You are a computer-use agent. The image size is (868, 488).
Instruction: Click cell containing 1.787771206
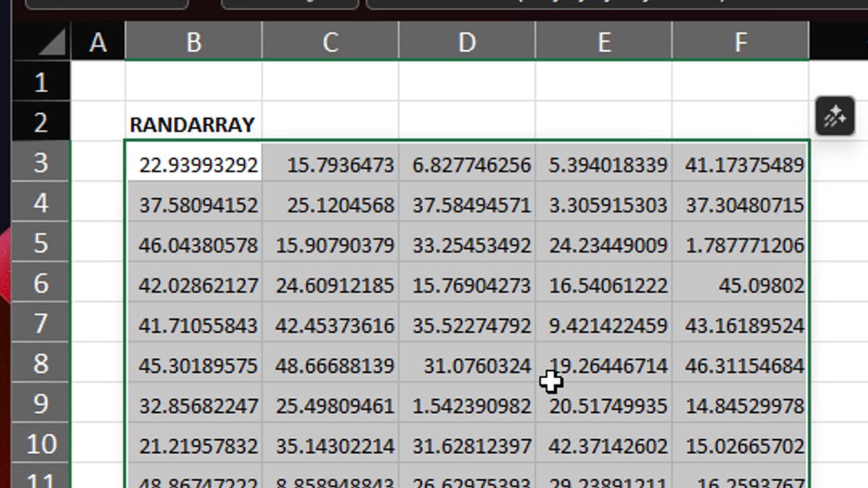tap(741, 242)
